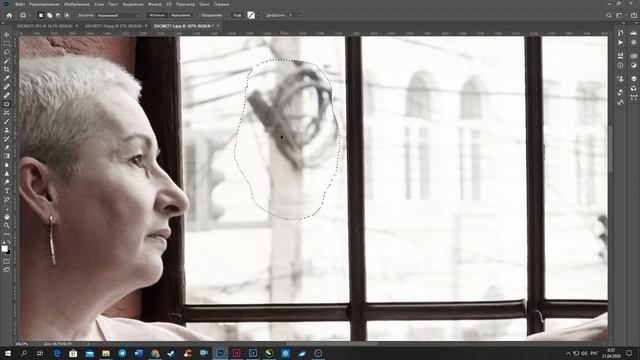The width and height of the screenshot is (640, 360).
Task: Open the Windows Start menu
Action: (7, 353)
